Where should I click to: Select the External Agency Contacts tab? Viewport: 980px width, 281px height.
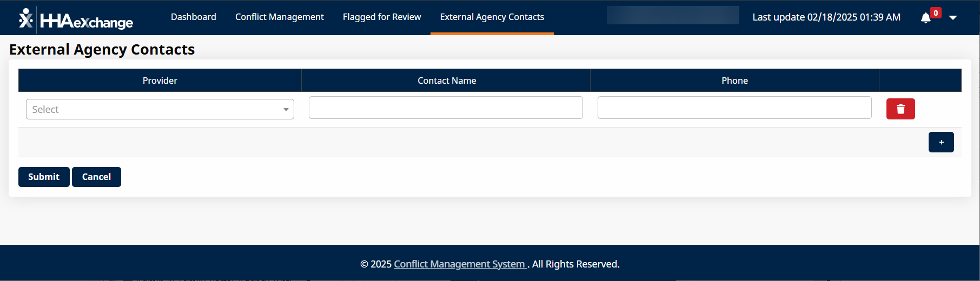492,17
